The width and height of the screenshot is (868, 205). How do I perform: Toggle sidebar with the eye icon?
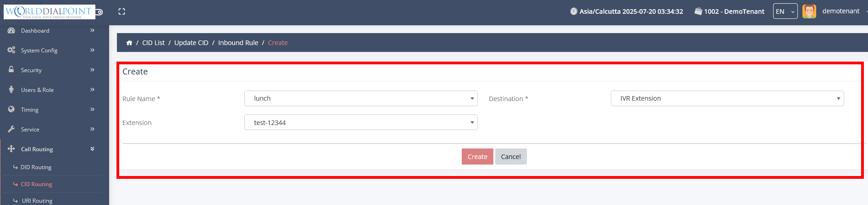tap(99, 12)
